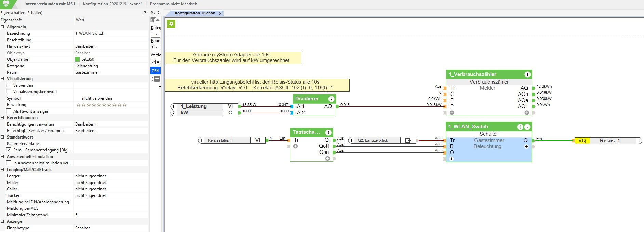The width and height of the screenshot is (644, 232).
Task: Click Logger value nicht zugeordnet
Action: coord(91,176)
